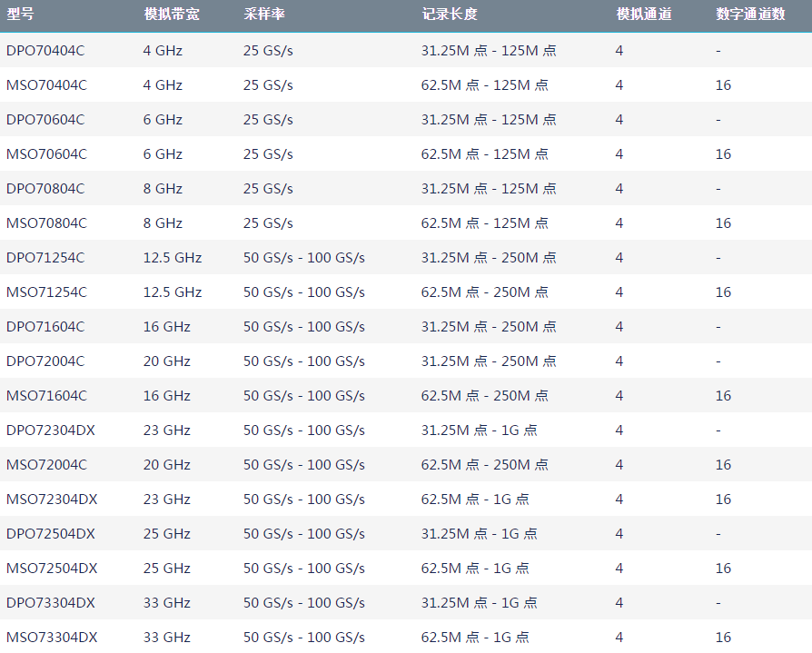Image resolution: width=812 pixels, height=653 pixels.
Task: Select the MSO70604C model name
Action: click(x=46, y=154)
